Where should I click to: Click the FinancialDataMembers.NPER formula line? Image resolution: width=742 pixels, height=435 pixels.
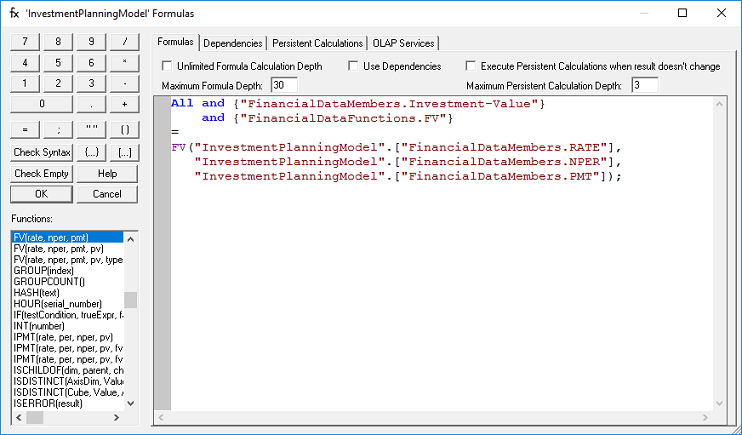click(408, 161)
